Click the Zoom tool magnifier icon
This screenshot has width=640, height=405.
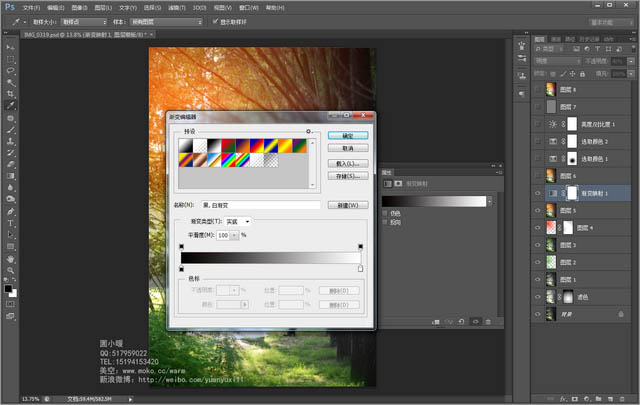[x=10, y=269]
